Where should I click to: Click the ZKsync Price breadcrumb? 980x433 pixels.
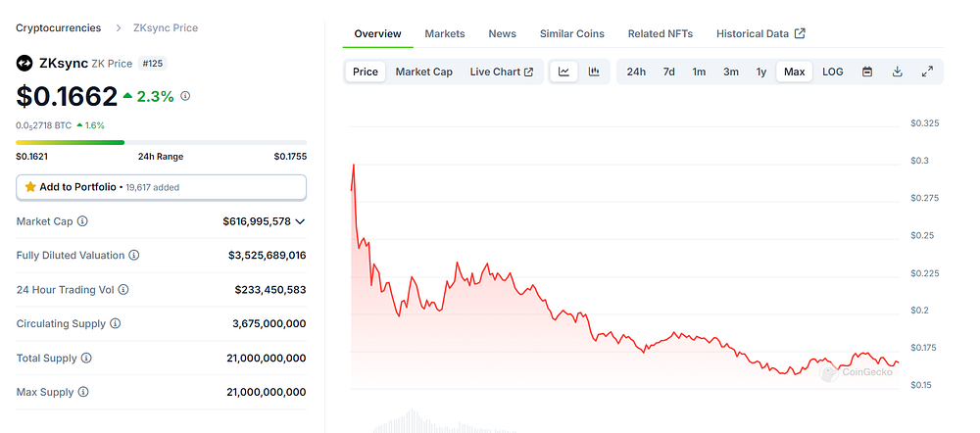(x=166, y=28)
